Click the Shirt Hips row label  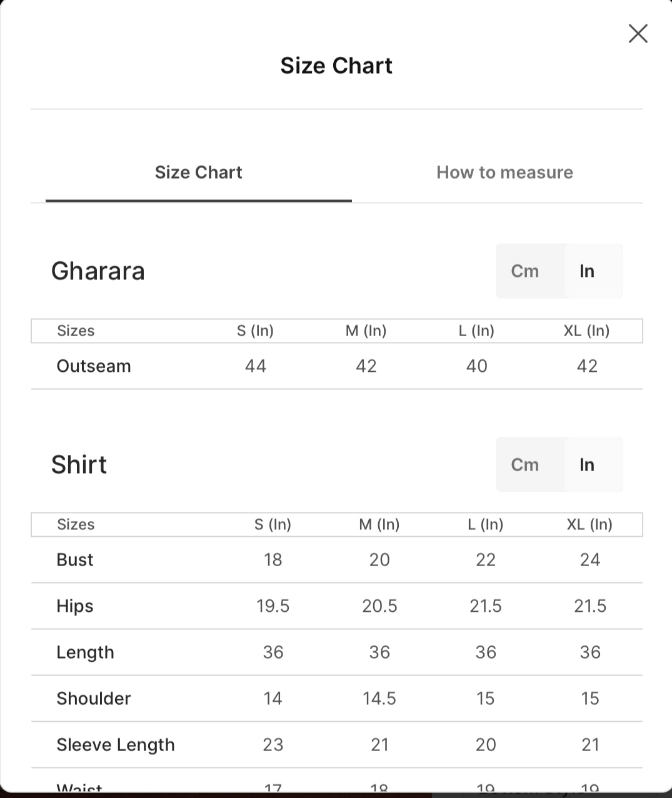[75, 606]
